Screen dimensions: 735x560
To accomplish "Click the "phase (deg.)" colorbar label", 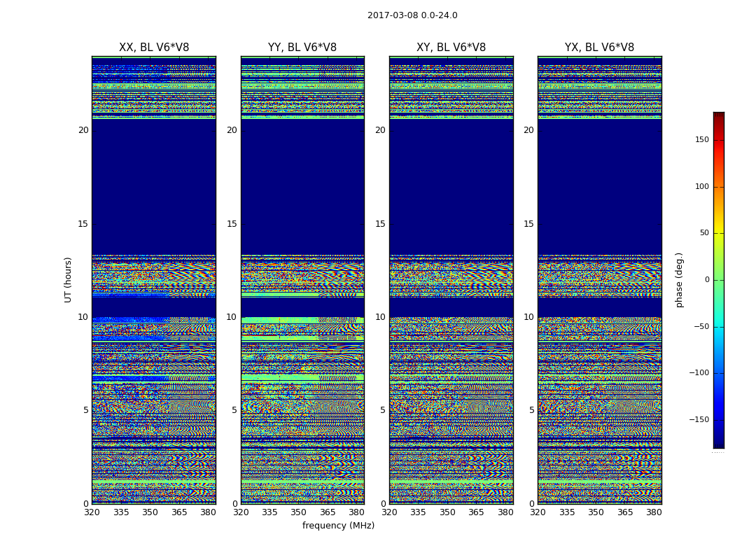I will [x=679, y=280].
